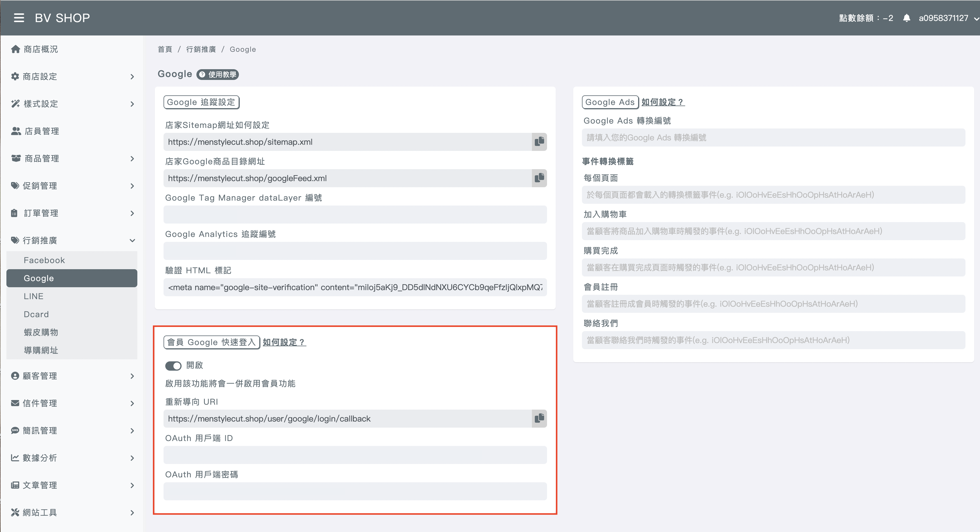Expand the 商品管理 chevron
Image resolution: width=980 pixels, height=532 pixels.
pyautogui.click(x=132, y=159)
